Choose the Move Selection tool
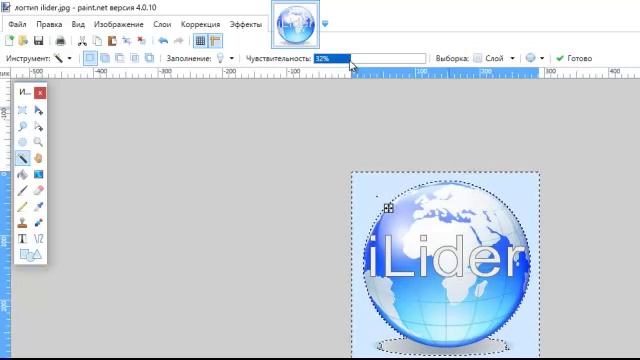The height and width of the screenshot is (360, 640). (x=38, y=126)
